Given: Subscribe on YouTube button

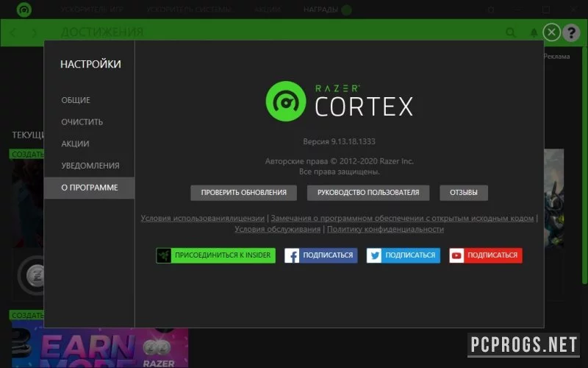Looking at the screenshot, I should tap(486, 255).
